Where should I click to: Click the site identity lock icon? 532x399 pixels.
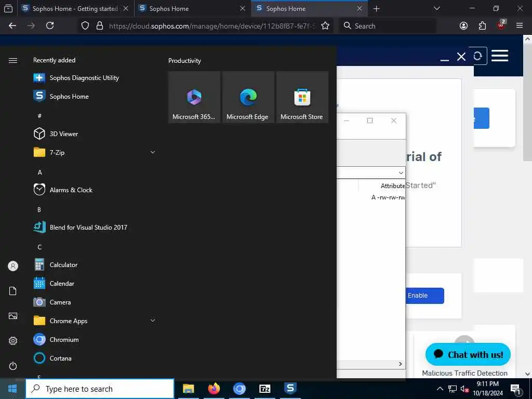[x=99, y=26]
